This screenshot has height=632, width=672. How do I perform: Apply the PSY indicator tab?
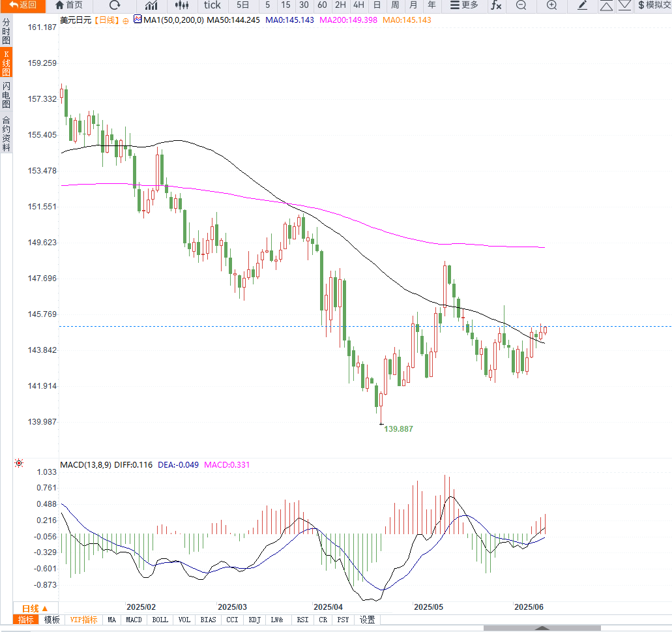(343, 620)
